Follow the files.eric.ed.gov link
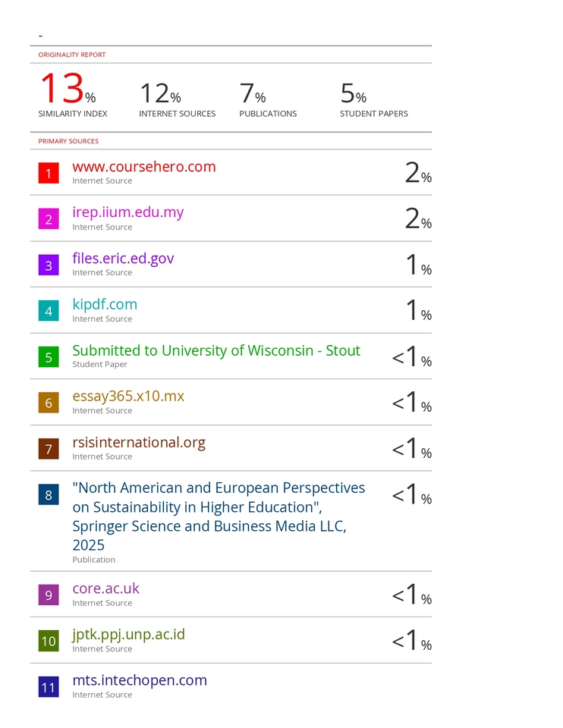Image resolution: width=563 pixels, height=728 pixels. pyautogui.click(x=123, y=259)
